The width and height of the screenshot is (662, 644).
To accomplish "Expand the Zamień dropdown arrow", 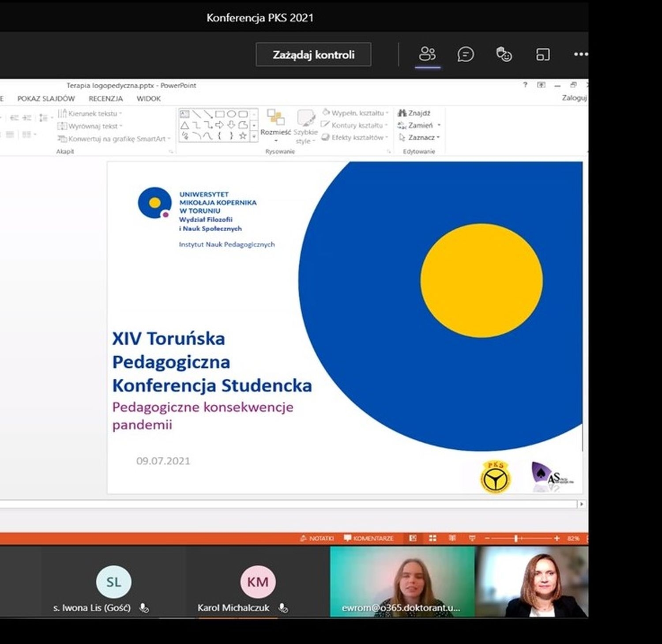I will click(439, 125).
